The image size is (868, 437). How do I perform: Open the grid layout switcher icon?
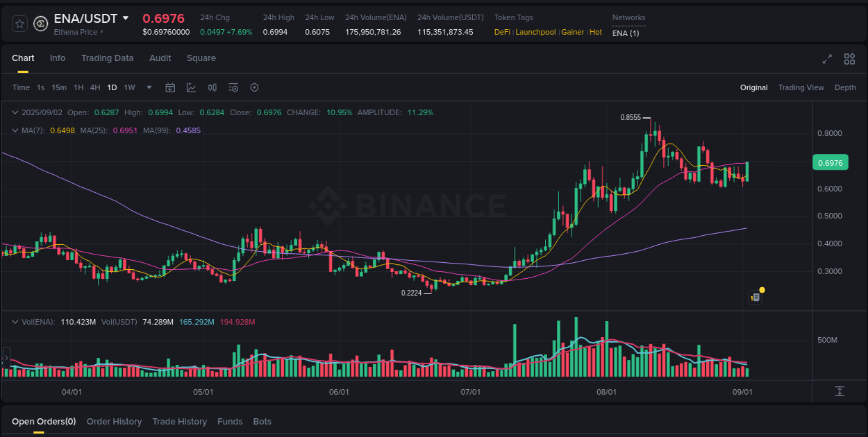tap(849, 59)
